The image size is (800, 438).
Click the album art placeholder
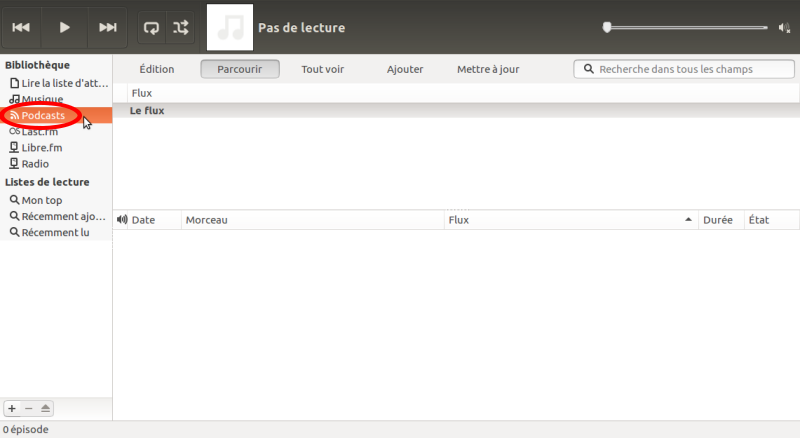[x=230, y=28]
